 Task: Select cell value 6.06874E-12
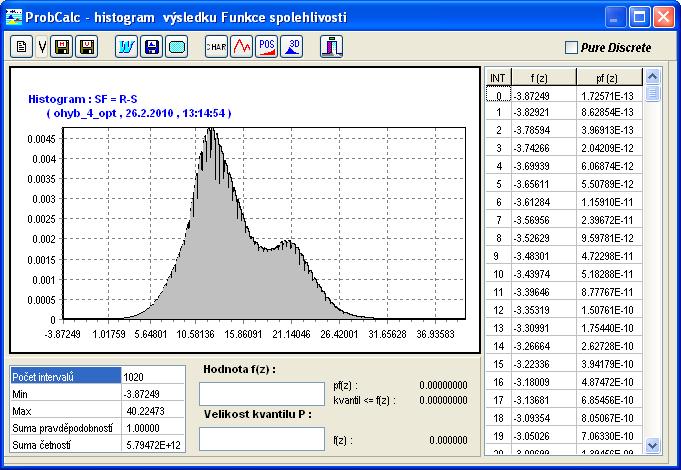(x=609, y=166)
